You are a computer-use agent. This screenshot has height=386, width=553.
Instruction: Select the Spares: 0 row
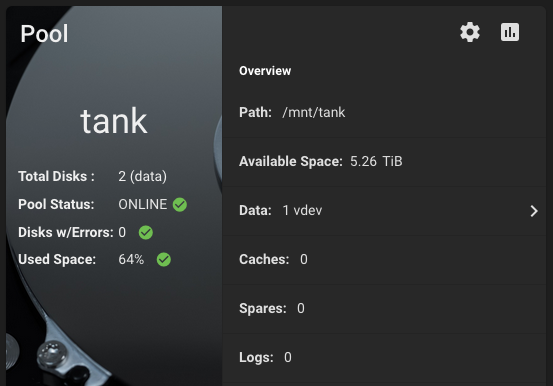pyautogui.click(x=384, y=309)
